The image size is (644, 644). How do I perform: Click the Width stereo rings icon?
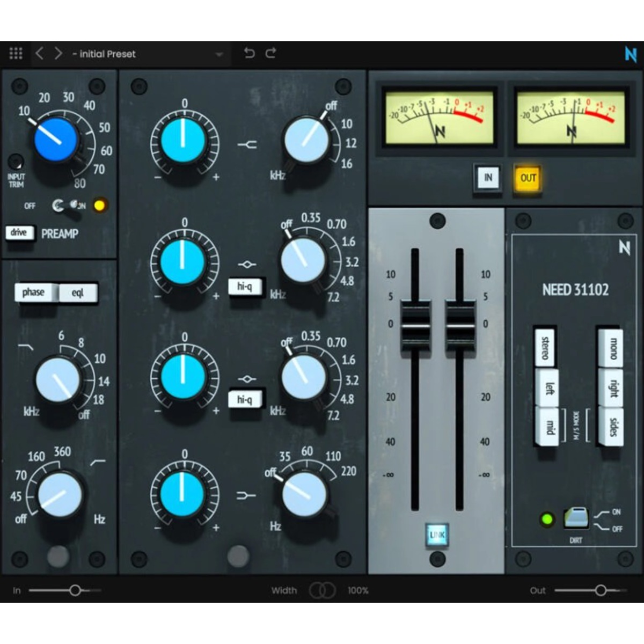[x=323, y=590]
